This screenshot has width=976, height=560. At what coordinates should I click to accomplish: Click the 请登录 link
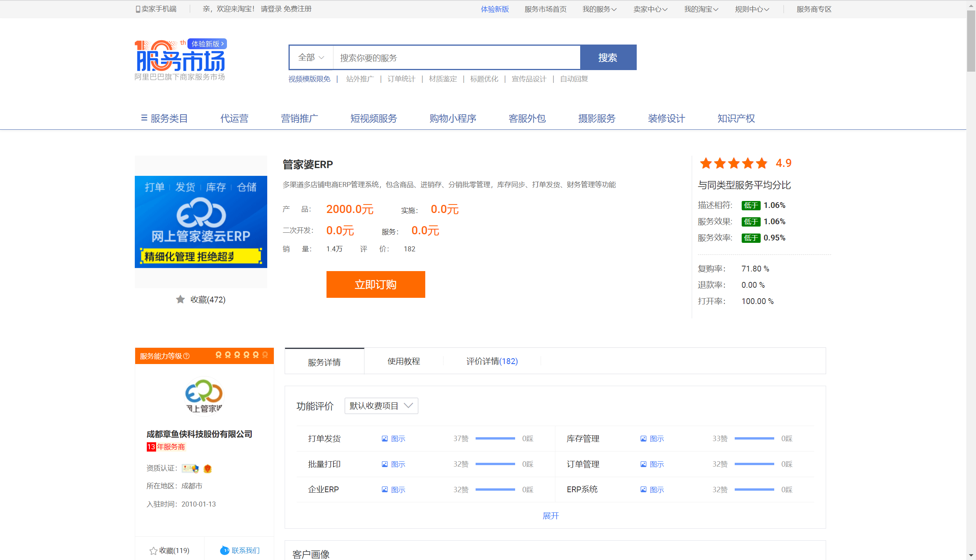(x=271, y=9)
